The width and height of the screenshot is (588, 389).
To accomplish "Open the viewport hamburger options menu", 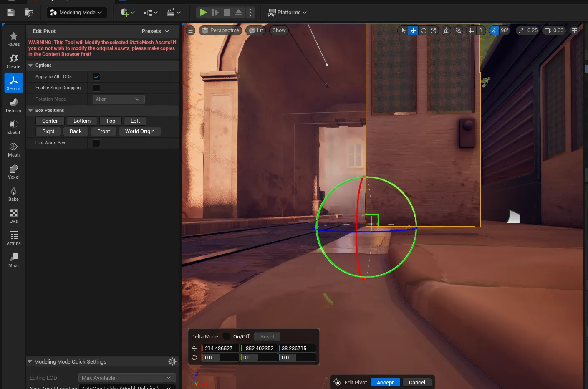I will pyautogui.click(x=190, y=30).
